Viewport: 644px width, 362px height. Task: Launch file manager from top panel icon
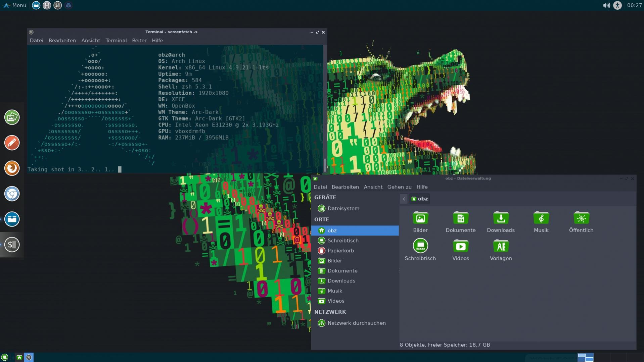36,5
